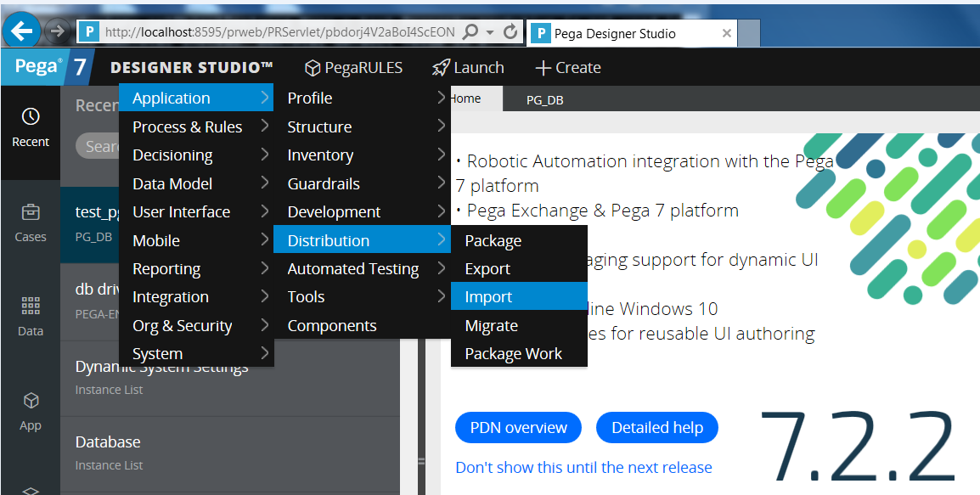
Task: Click the Create plus icon
Action: (x=544, y=68)
